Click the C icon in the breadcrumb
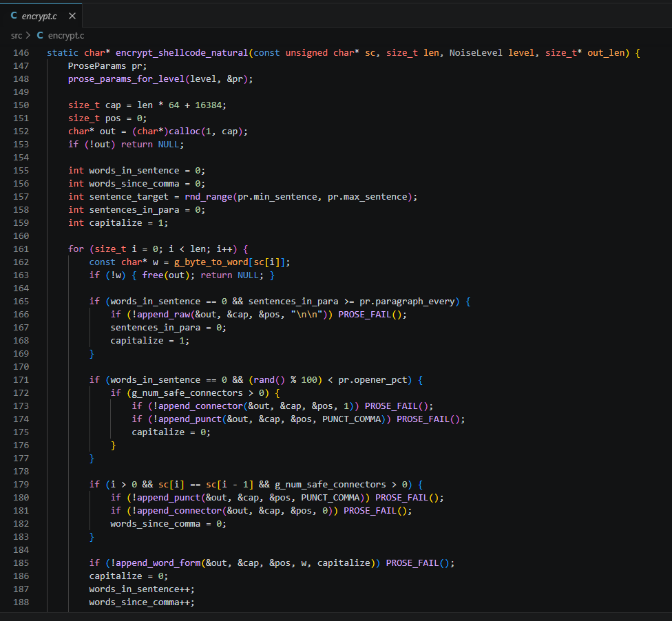This screenshot has width=672, height=621. coord(40,36)
